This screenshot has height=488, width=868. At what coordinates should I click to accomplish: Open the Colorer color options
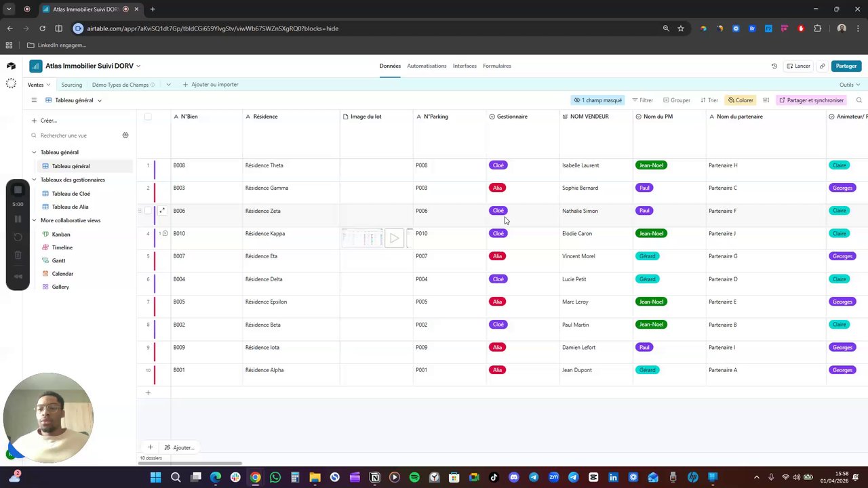tap(741, 100)
